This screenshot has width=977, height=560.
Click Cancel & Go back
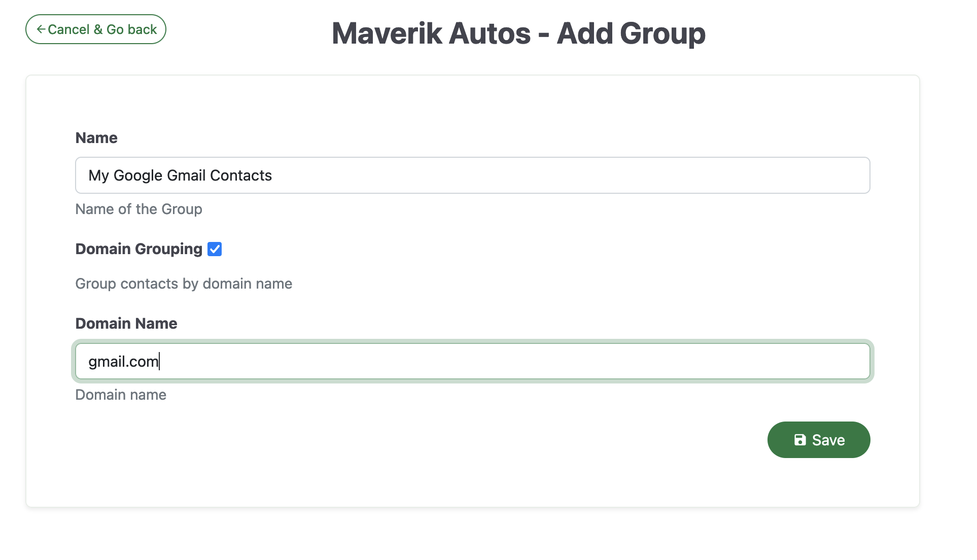pos(95,29)
